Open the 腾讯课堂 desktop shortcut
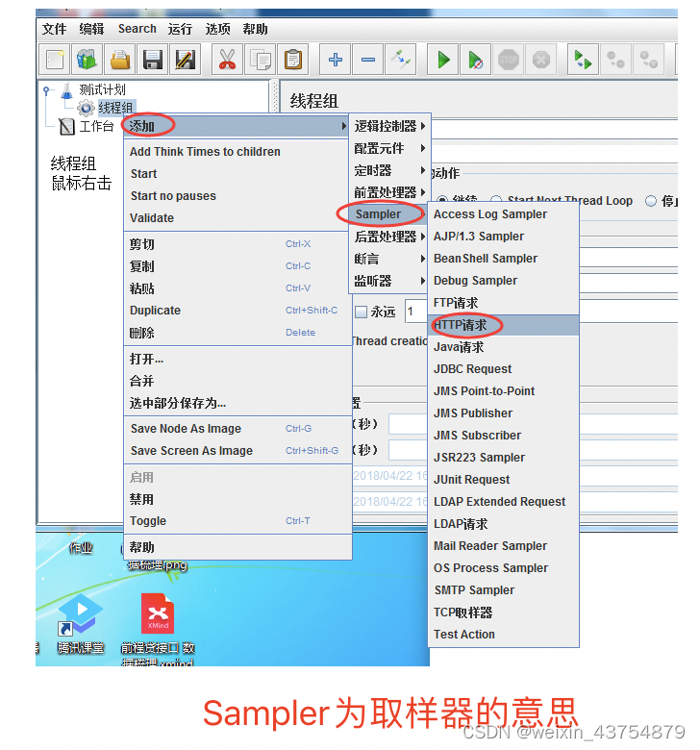700x750 pixels. [80, 624]
